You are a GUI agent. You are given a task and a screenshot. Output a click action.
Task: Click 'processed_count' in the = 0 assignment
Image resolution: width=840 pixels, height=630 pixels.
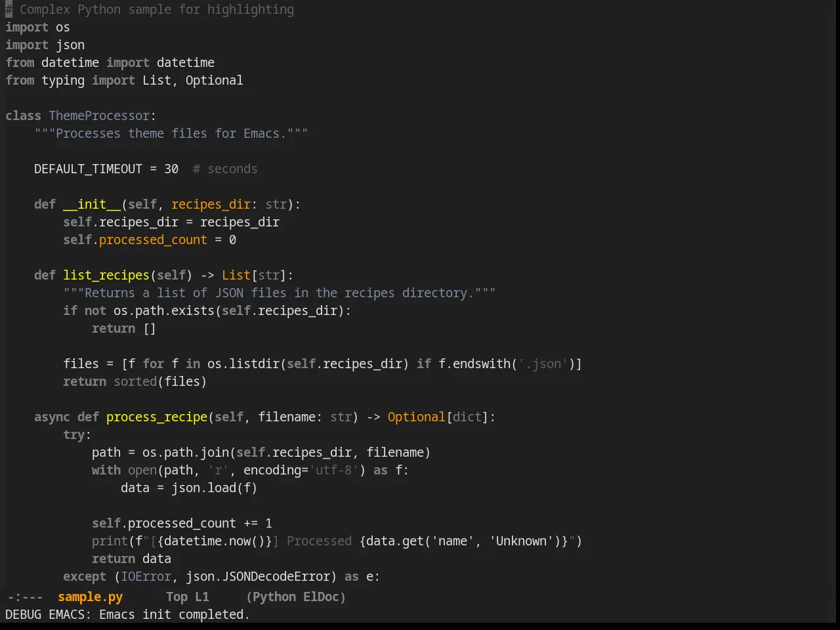(153, 240)
